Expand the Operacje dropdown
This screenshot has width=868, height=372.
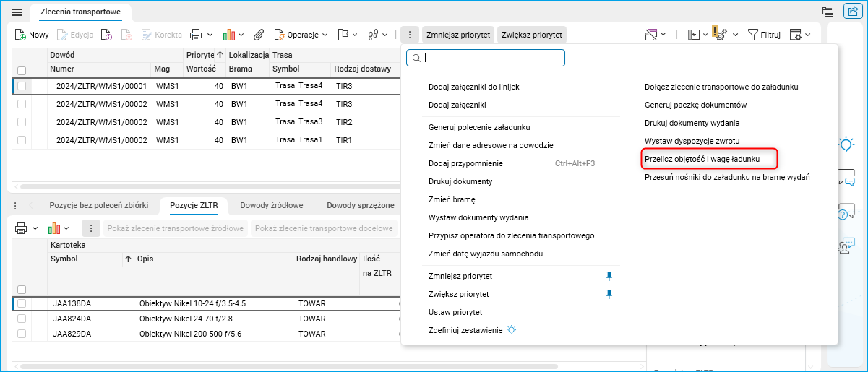(x=325, y=35)
